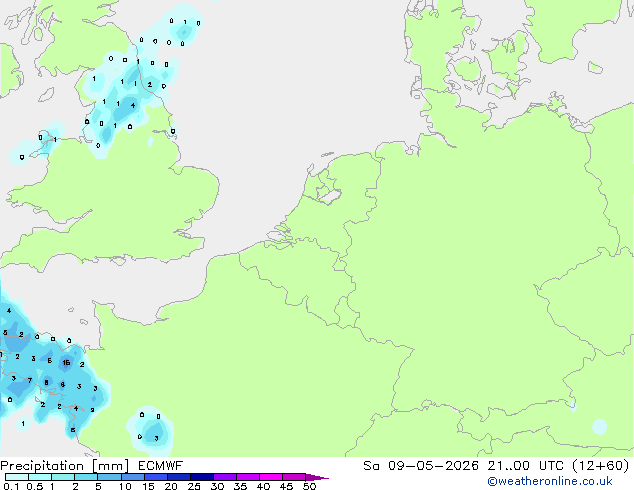
Task: Click the "[mm]" unit label
Action: click(x=110, y=466)
